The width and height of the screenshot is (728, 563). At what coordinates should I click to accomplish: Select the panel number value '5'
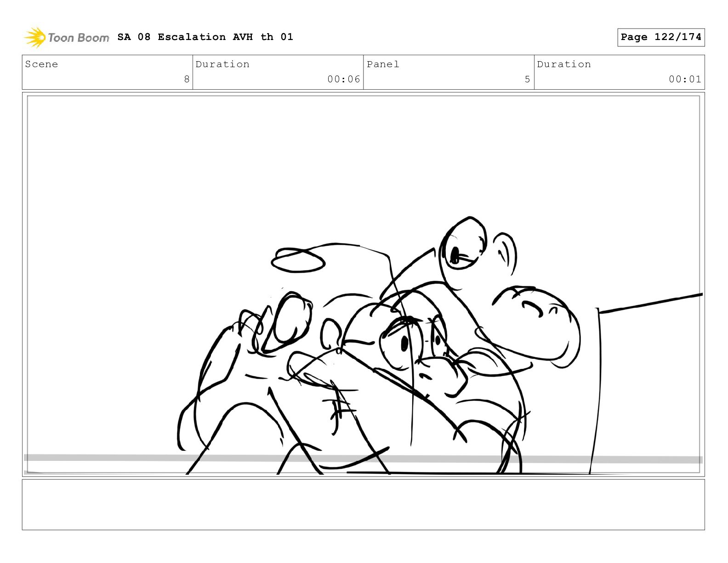pos(528,79)
